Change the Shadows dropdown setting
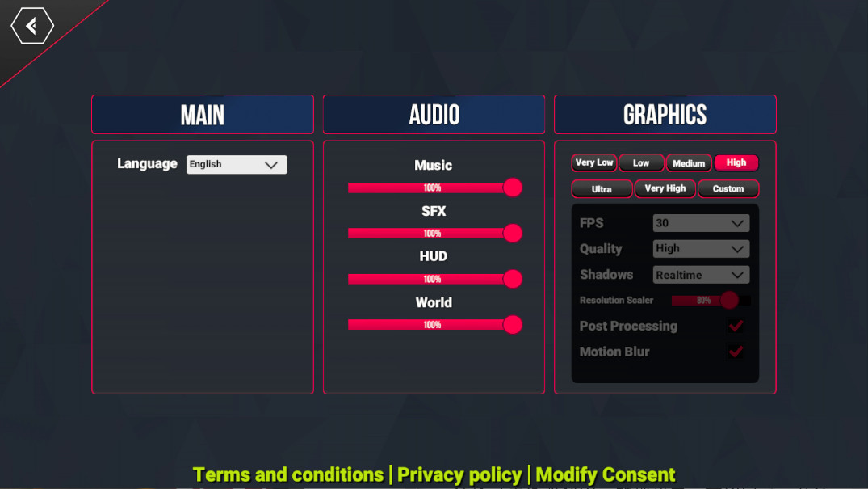The width and height of the screenshot is (868, 489). pos(701,275)
